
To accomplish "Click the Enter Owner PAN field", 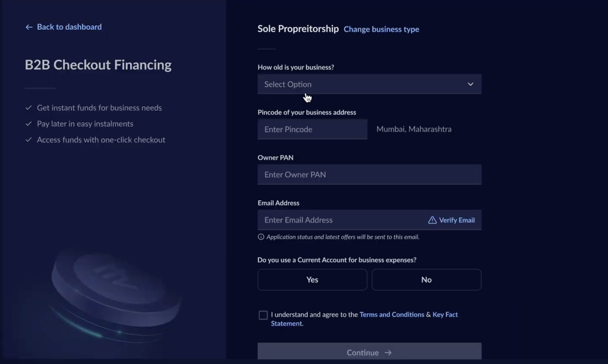I will click(x=369, y=175).
